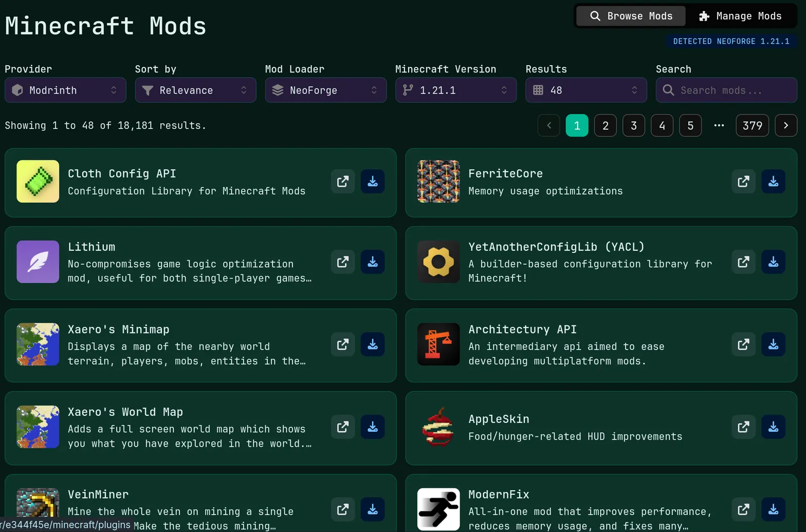The height and width of the screenshot is (532, 806).
Task: Focus the Search mods input field
Action: pos(726,90)
